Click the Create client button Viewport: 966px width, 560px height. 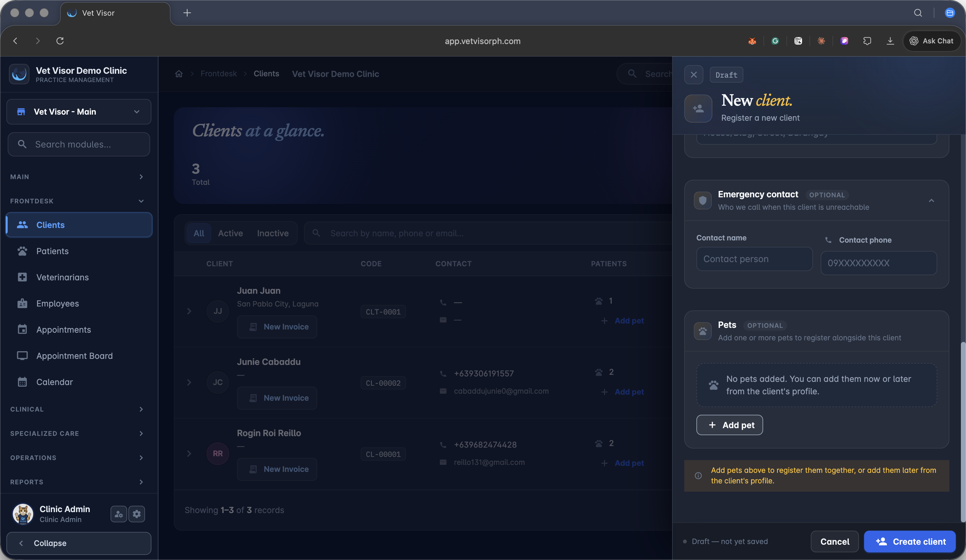pyautogui.click(x=910, y=541)
